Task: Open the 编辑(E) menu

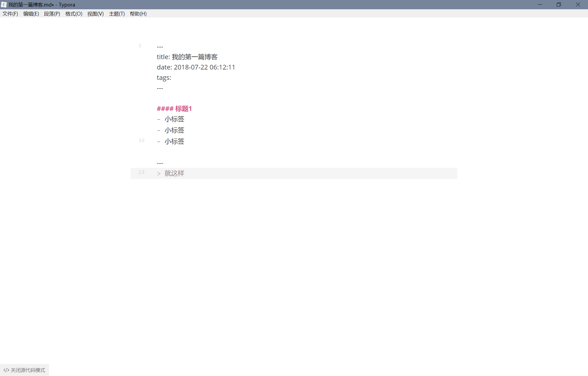Action: [x=31, y=14]
